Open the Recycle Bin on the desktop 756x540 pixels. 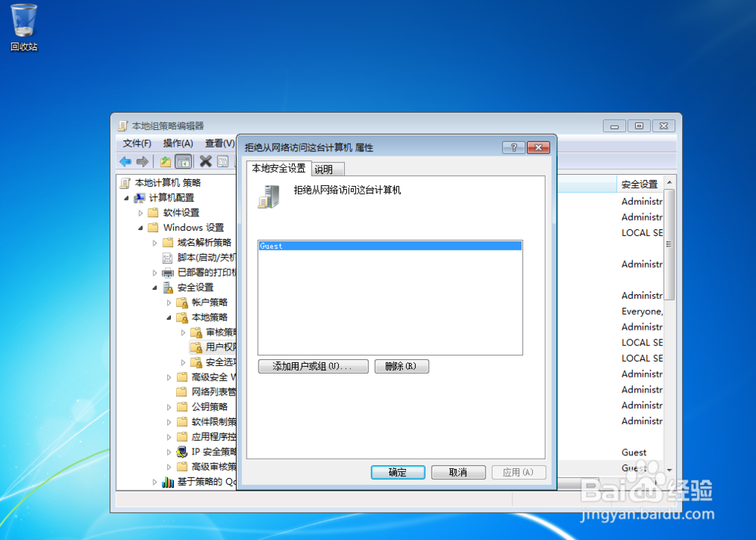pos(23,21)
